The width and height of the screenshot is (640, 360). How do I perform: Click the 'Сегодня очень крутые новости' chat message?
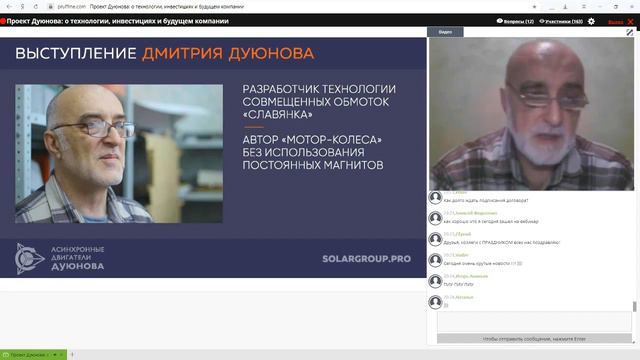pos(483,264)
